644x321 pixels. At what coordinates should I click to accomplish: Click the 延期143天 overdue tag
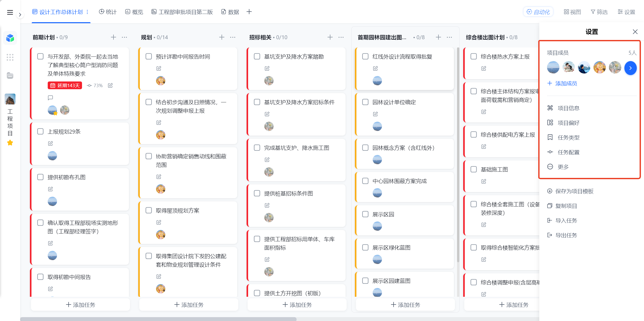pyautogui.click(x=65, y=85)
